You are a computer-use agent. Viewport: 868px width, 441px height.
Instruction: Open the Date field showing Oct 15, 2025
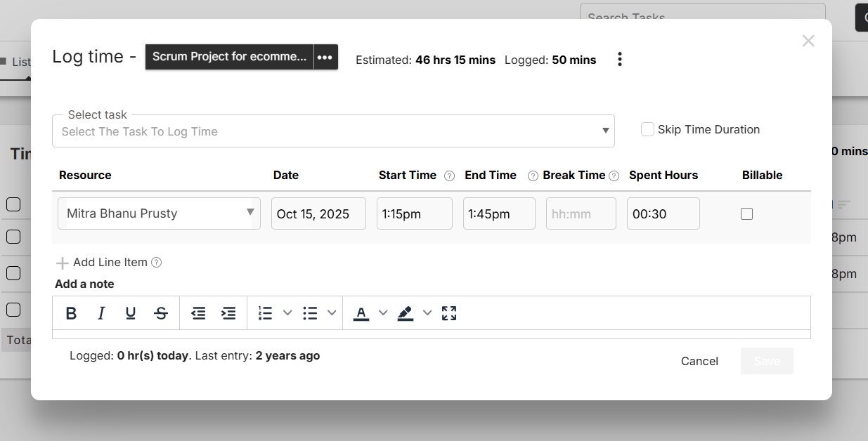click(318, 213)
